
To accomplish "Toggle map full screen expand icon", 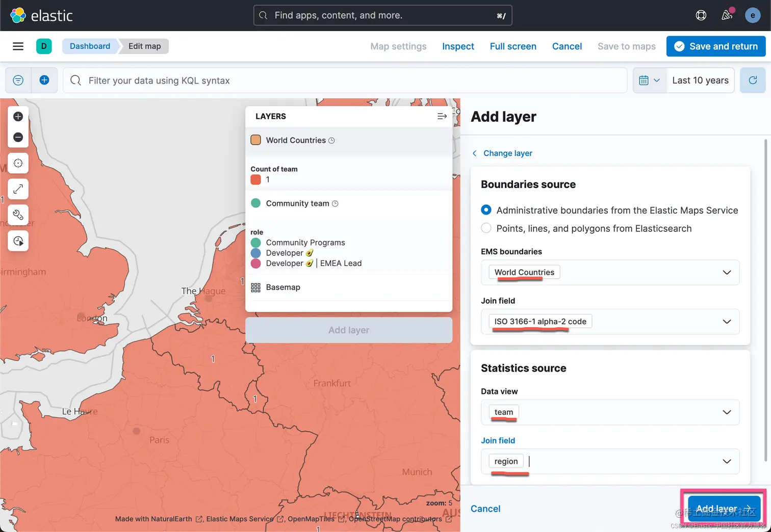I will pos(18,189).
